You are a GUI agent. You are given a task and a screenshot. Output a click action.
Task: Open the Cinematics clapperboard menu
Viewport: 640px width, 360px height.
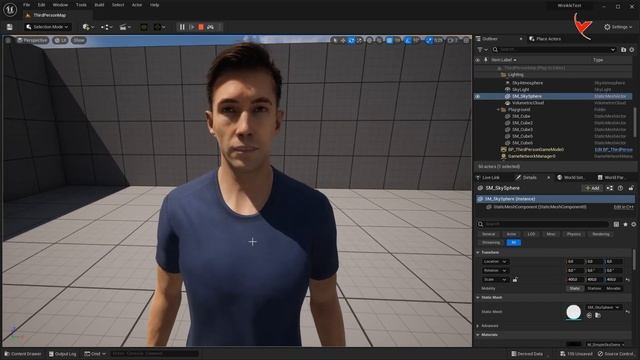click(x=124, y=27)
